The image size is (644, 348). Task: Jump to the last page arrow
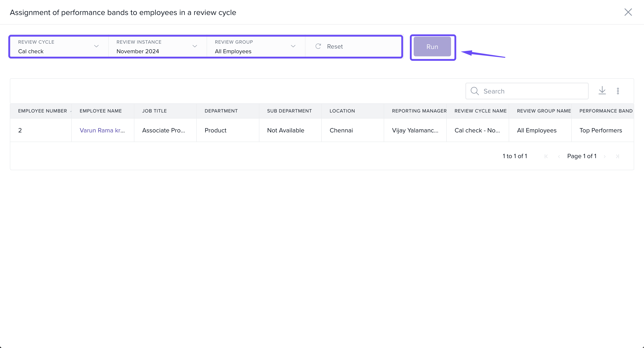click(x=617, y=156)
